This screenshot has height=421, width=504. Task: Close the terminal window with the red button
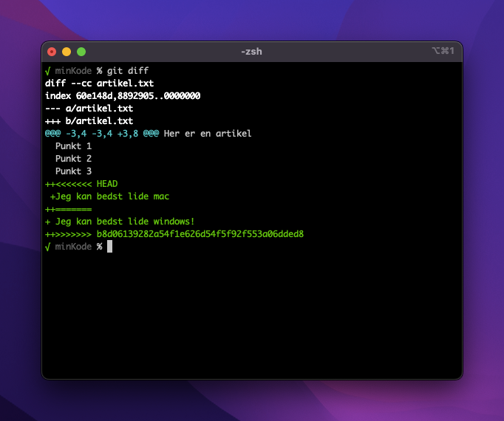pos(52,52)
